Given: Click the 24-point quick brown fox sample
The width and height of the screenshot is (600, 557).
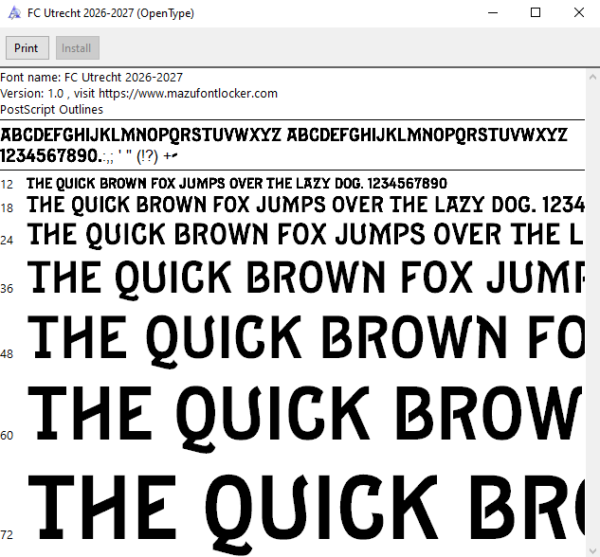Looking at the screenshot, I should click(x=306, y=235).
